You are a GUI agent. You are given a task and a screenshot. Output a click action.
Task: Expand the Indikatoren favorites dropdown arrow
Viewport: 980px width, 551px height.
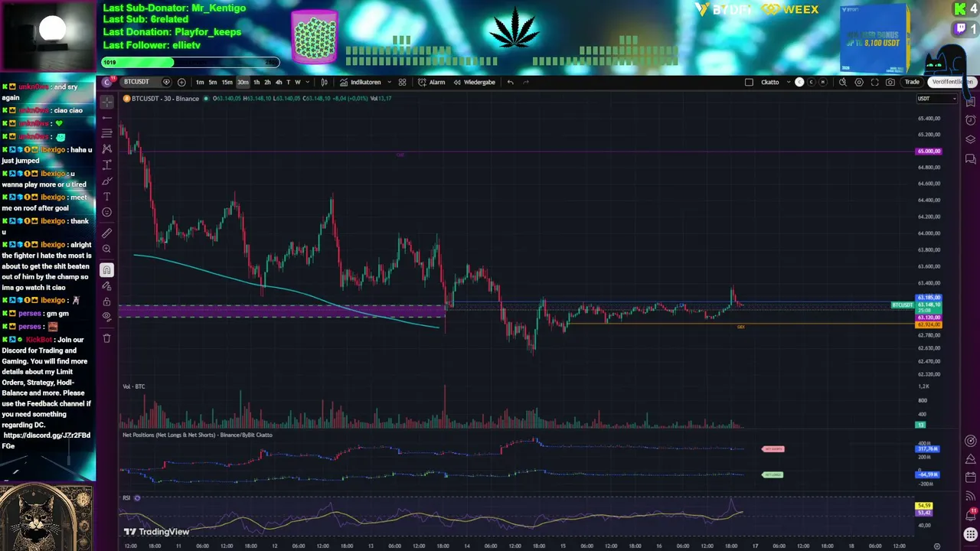point(390,82)
